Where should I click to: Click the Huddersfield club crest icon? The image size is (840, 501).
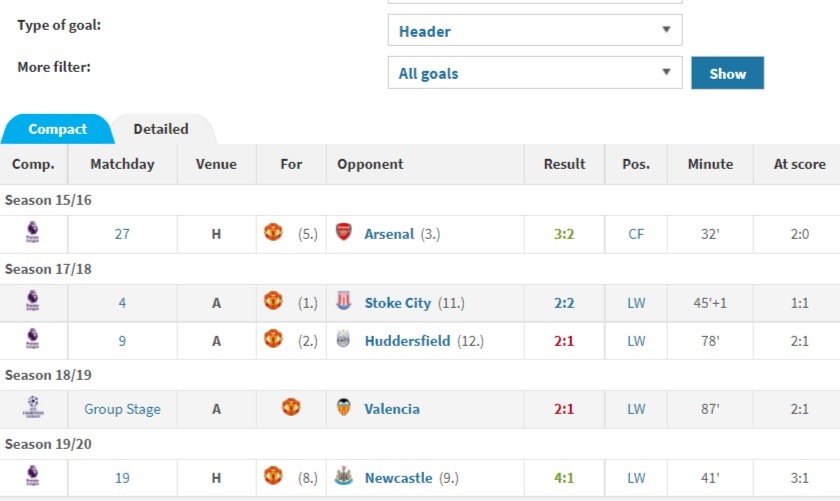pyautogui.click(x=343, y=339)
